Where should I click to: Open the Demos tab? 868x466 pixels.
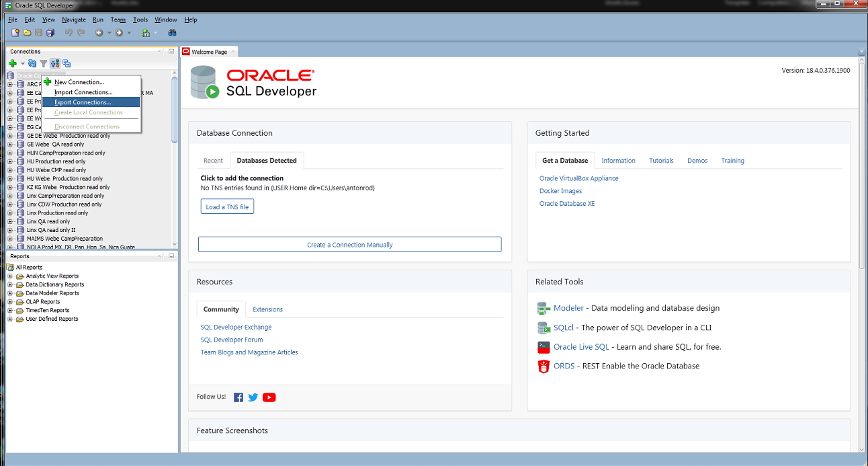(697, 161)
